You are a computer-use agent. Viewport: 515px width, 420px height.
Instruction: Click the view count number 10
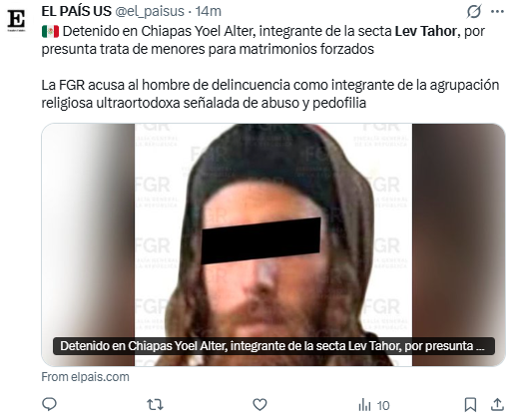click(383, 405)
